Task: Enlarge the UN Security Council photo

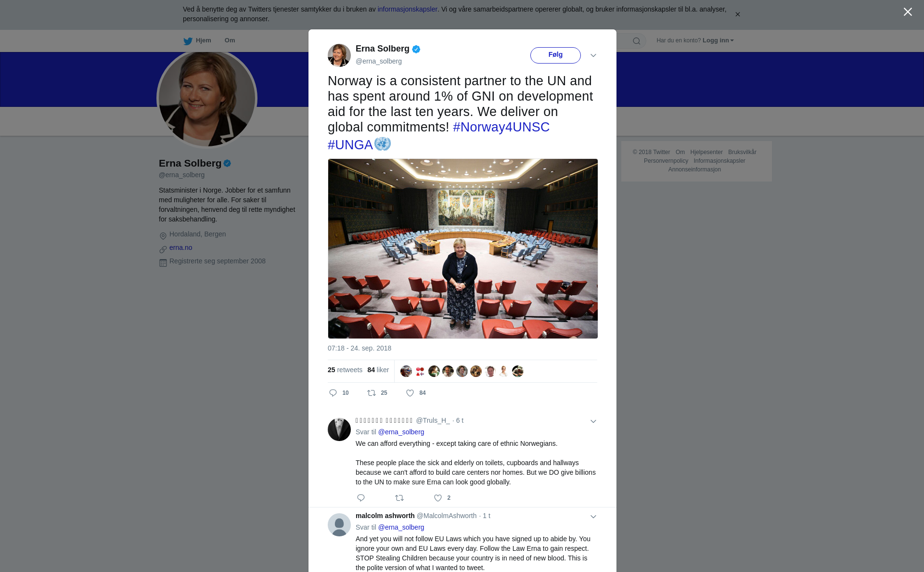Action: pyautogui.click(x=463, y=248)
